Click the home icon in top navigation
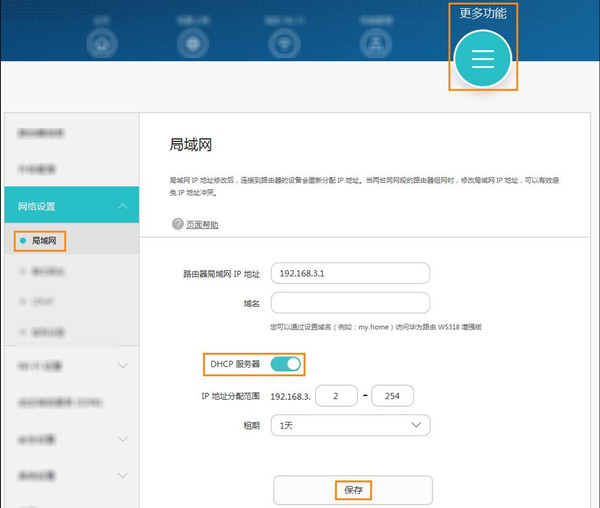 pos(101,44)
